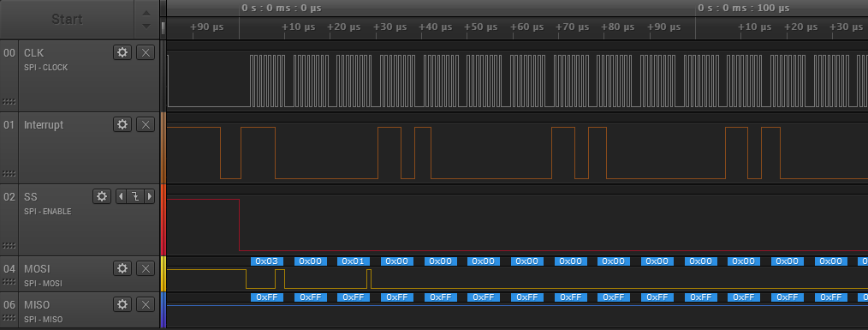Screen dimensions: 868x330
Task: Jump to previous SS trigger edge arrow
Action: click(122, 196)
